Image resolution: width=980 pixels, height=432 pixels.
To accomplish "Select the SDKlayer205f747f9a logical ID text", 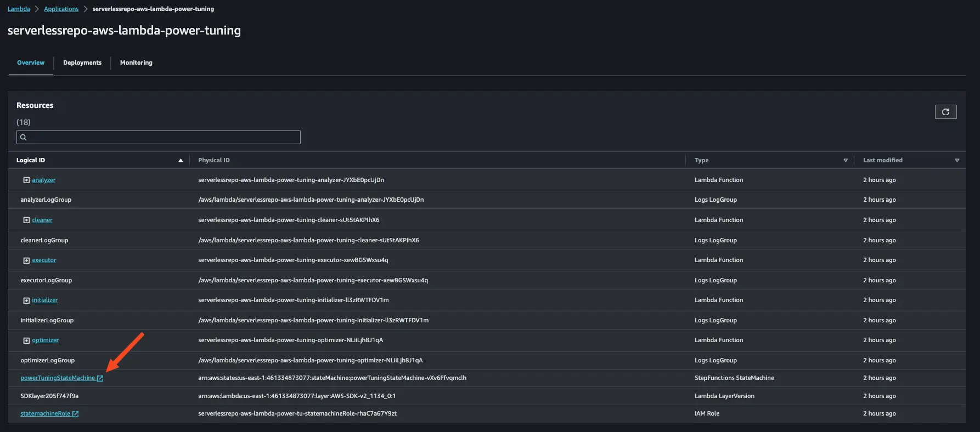I will click(x=49, y=396).
